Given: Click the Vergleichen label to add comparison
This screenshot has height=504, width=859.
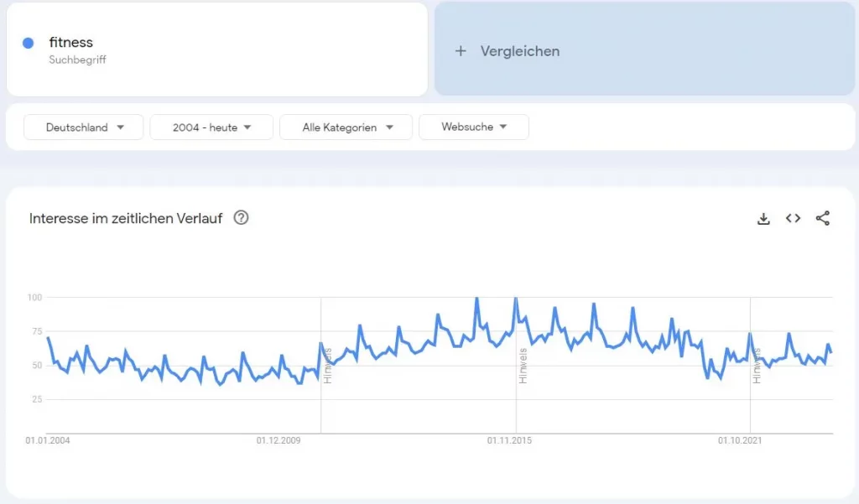Looking at the screenshot, I should click(x=520, y=51).
